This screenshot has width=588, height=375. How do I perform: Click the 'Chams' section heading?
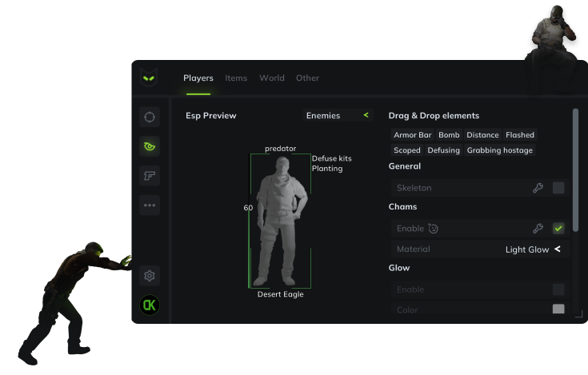tap(402, 207)
